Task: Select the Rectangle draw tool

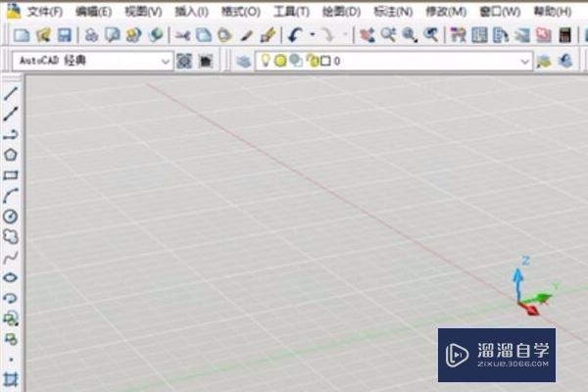Action: (x=11, y=175)
